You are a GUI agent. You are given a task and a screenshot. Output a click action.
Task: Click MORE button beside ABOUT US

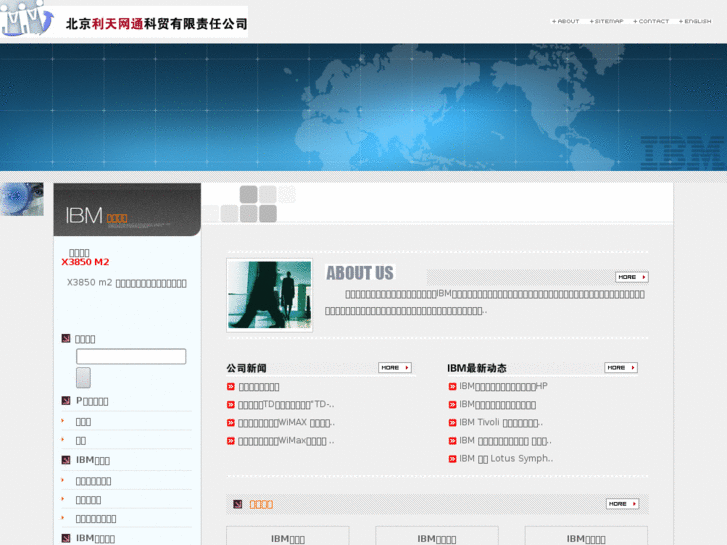(x=631, y=277)
